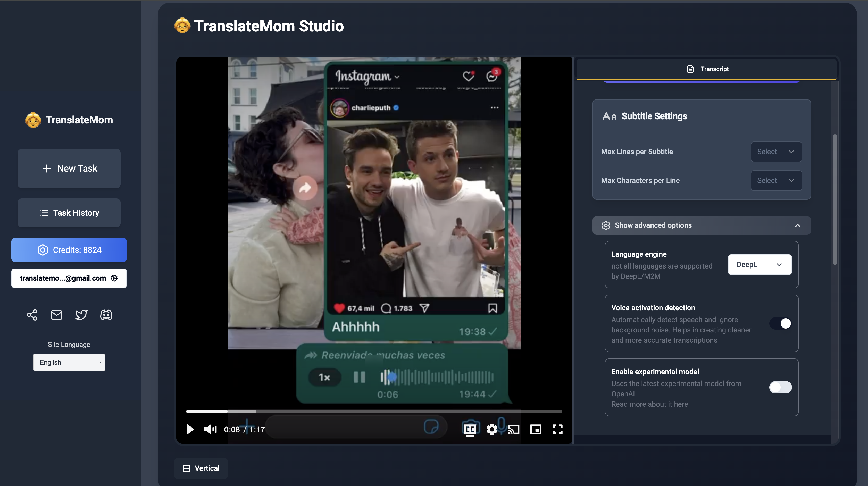
Task: Click the settings panel scrollbar
Action: point(835,199)
